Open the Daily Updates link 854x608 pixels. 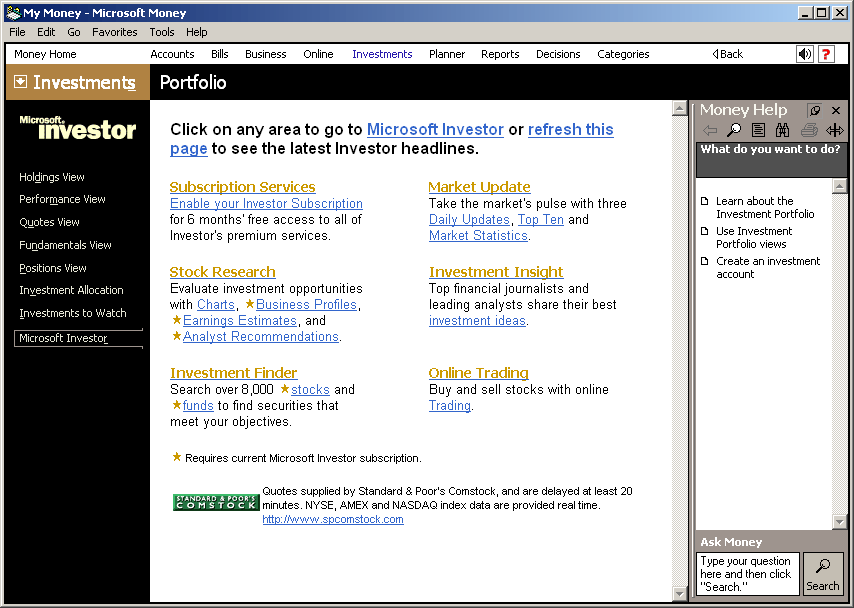click(x=469, y=220)
